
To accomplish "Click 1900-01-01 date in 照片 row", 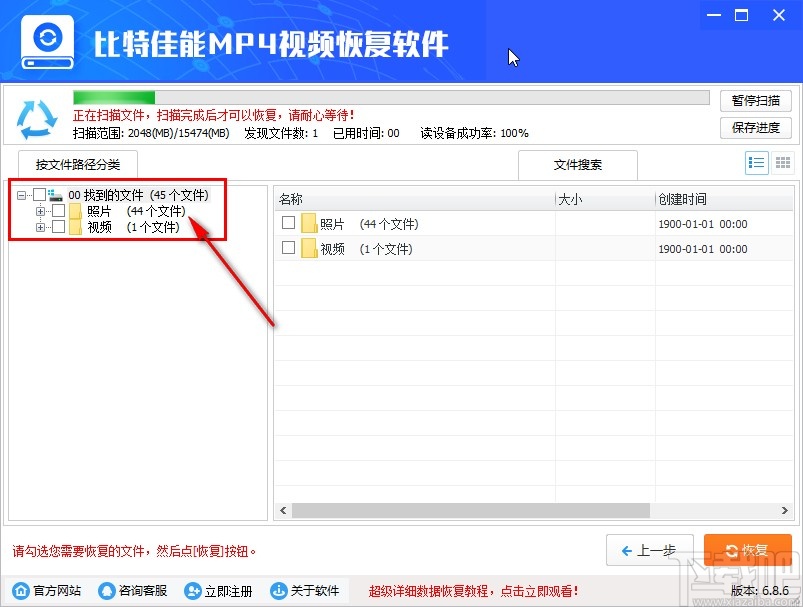I will (x=703, y=224).
